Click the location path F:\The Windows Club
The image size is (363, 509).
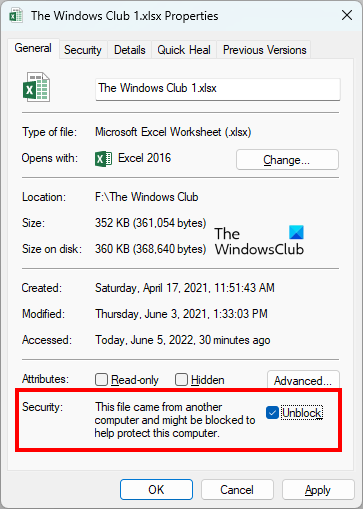tap(147, 197)
